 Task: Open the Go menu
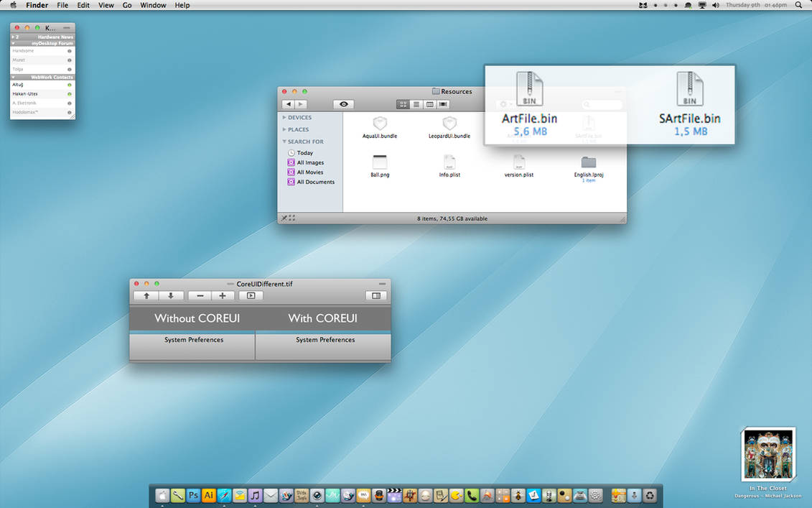[127, 5]
